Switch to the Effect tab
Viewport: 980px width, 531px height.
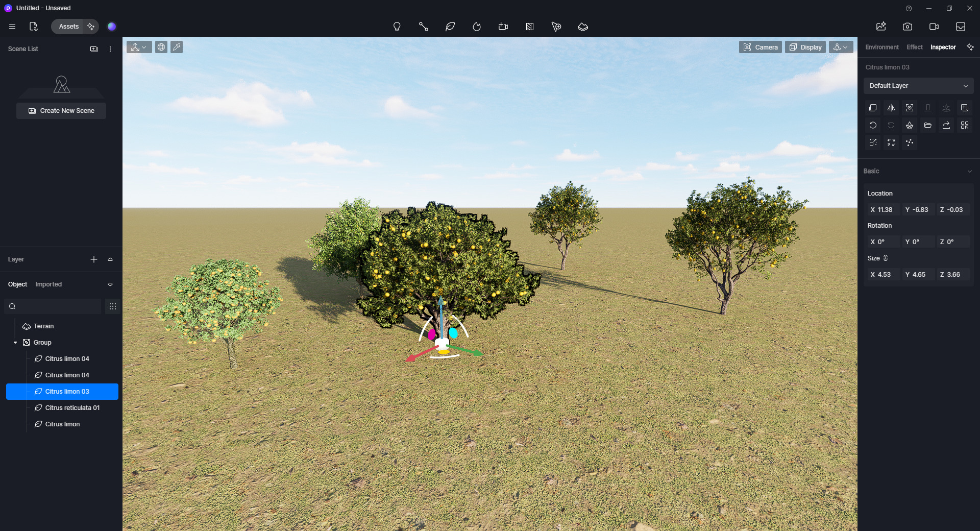tap(914, 47)
